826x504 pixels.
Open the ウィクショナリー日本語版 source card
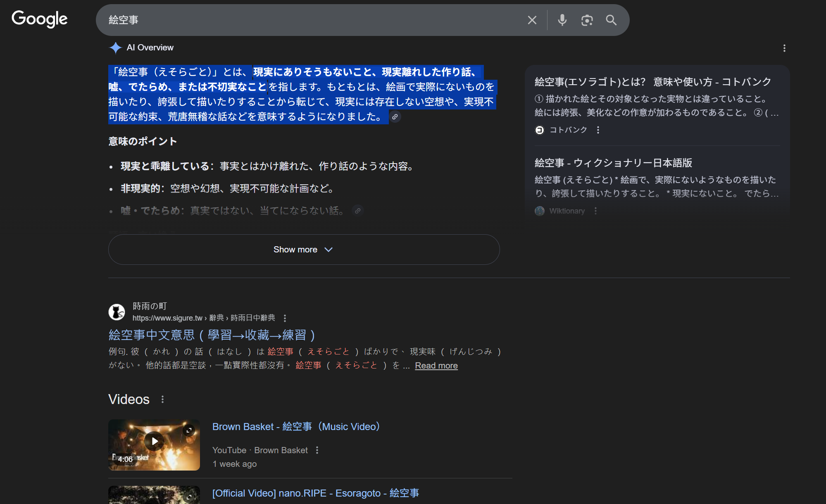pyautogui.click(x=613, y=163)
